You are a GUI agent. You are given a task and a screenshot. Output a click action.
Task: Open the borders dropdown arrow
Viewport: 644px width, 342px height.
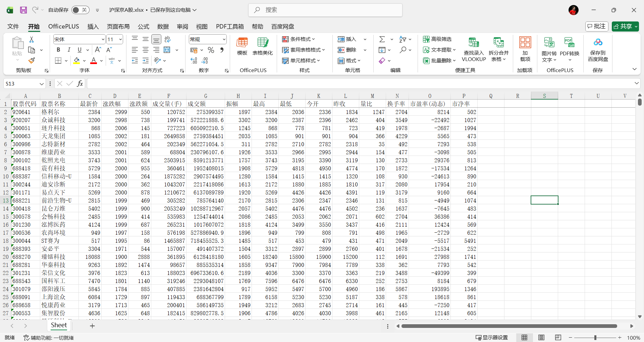[x=66, y=61]
